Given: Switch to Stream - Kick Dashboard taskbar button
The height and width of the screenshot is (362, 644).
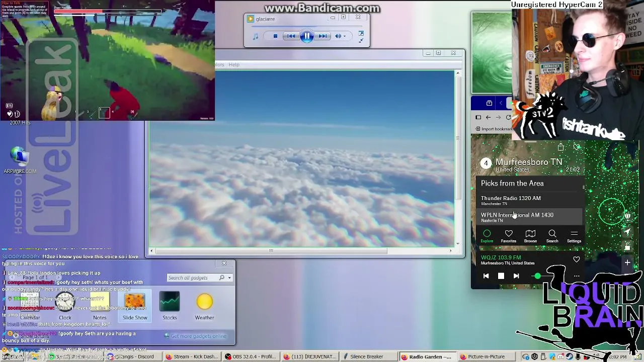Looking at the screenshot, I should coord(192,356).
